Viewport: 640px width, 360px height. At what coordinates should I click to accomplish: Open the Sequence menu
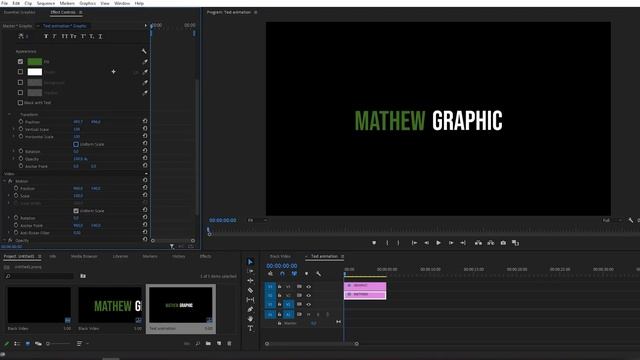46,3
